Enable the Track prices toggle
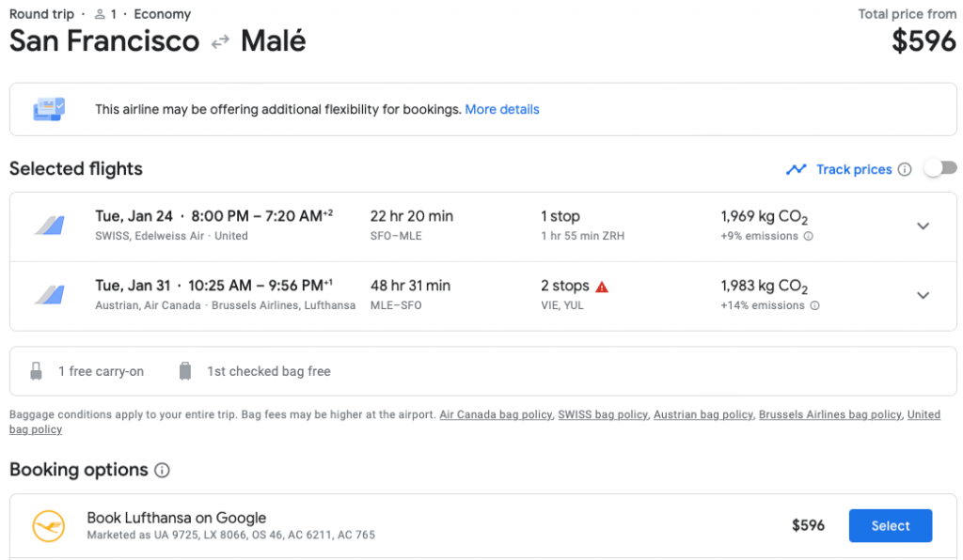 click(940, 168)
